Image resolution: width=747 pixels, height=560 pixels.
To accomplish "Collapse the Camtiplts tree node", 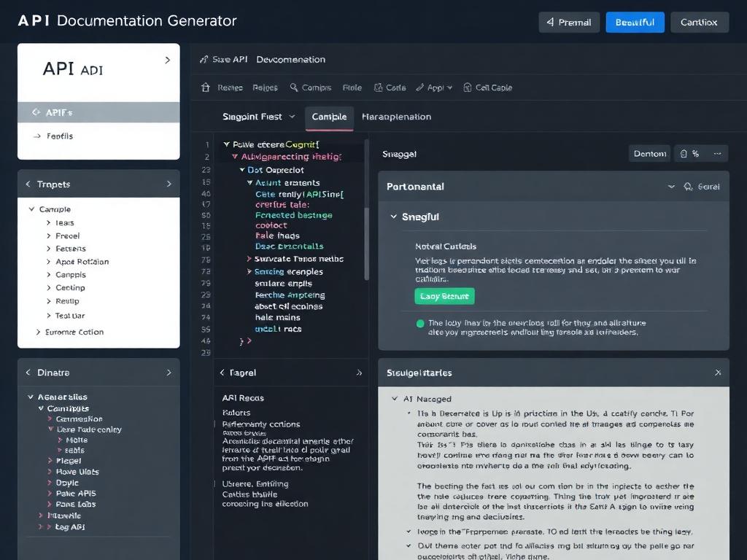I will click(41, 408).
